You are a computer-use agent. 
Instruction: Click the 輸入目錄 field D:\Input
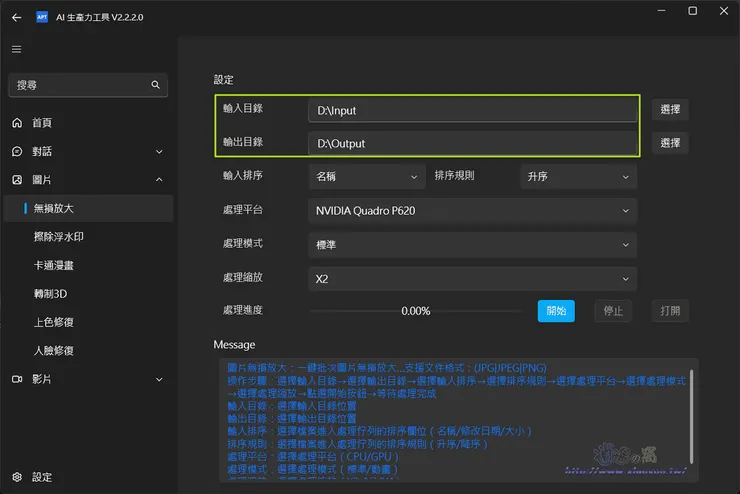pos(472,110)
